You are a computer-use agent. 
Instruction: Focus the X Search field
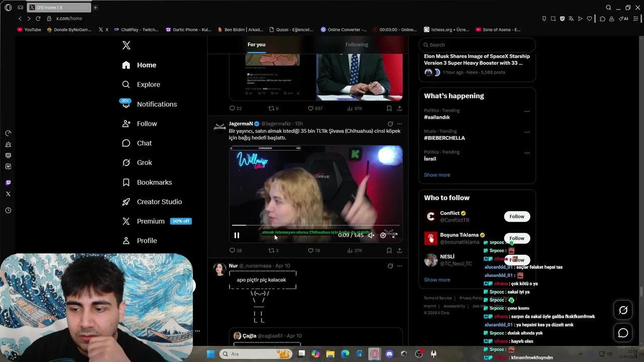coord(477,45)
